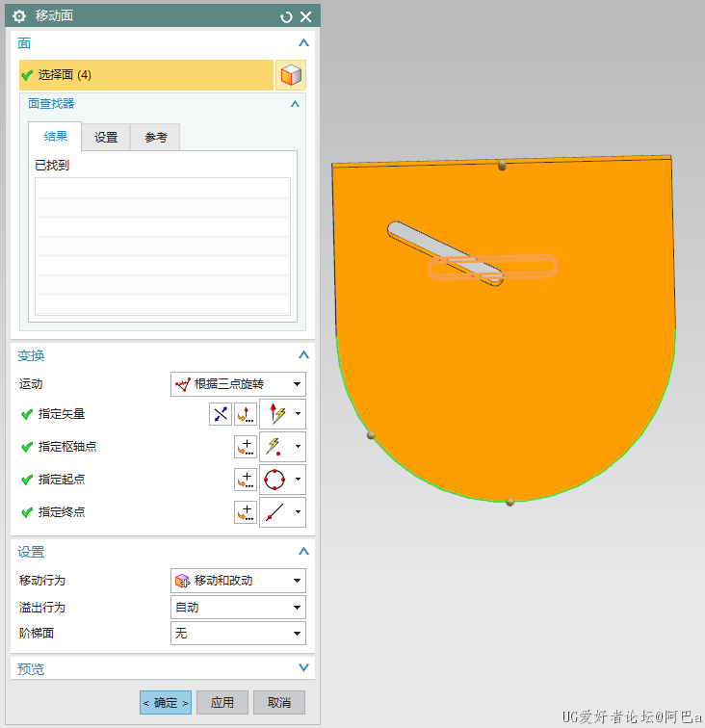Click the select face cube icon
The width and height of the screenshot is (705, 728).
click(x=291, y=75)
